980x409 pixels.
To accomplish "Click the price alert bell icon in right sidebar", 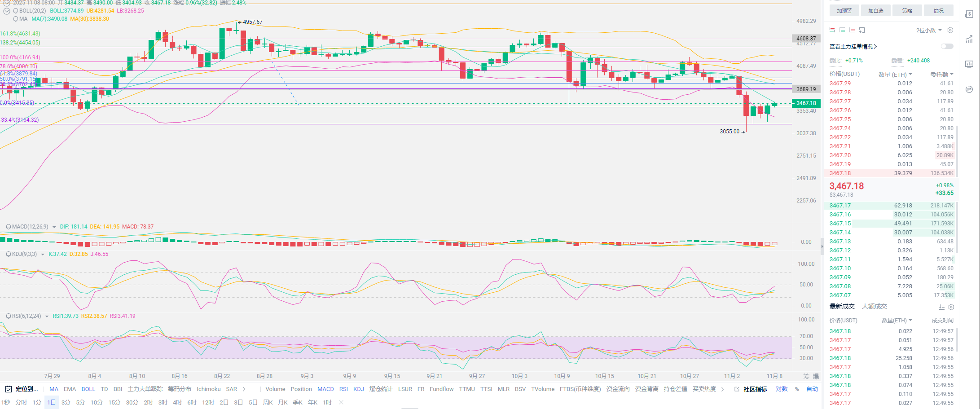I will tap(969, 14).
